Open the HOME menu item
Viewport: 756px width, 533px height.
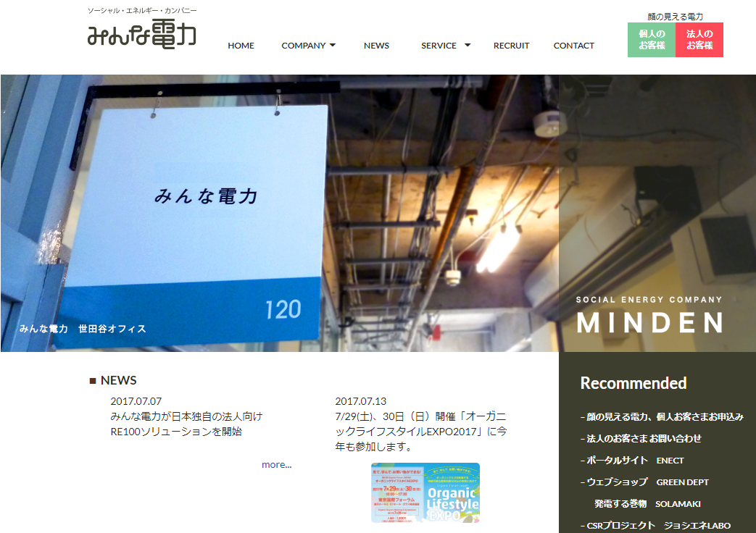pos(241,46)
